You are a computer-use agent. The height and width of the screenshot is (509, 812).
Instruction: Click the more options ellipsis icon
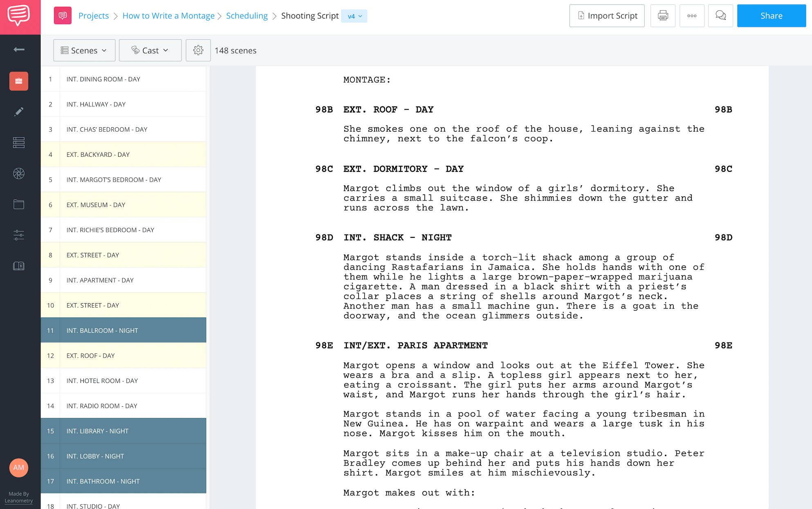[x=693, y=16]
